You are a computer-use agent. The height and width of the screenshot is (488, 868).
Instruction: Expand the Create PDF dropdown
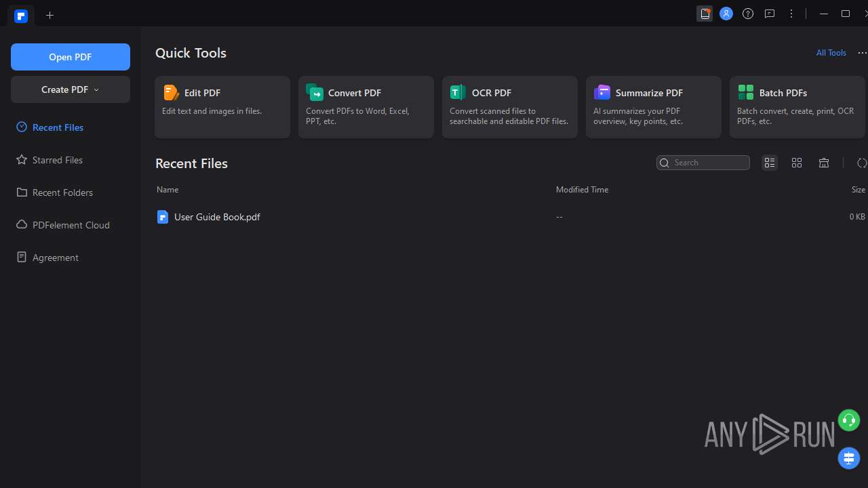[x=71, y=89]
